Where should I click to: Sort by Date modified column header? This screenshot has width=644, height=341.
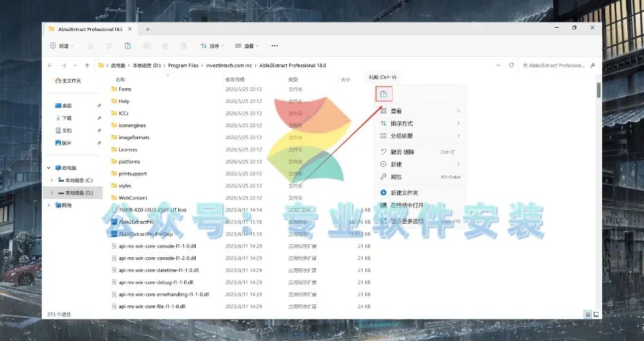(x=234, y=79)
